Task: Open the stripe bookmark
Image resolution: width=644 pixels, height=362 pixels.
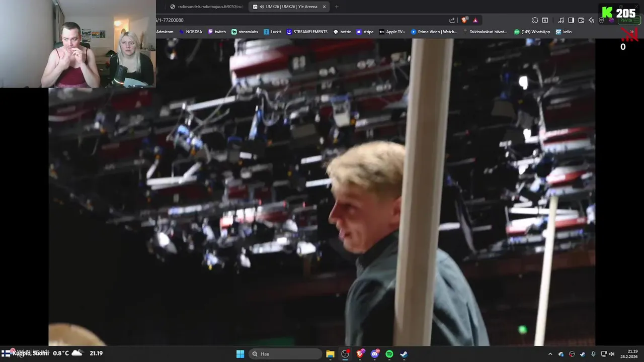Action: coord(365,32)
